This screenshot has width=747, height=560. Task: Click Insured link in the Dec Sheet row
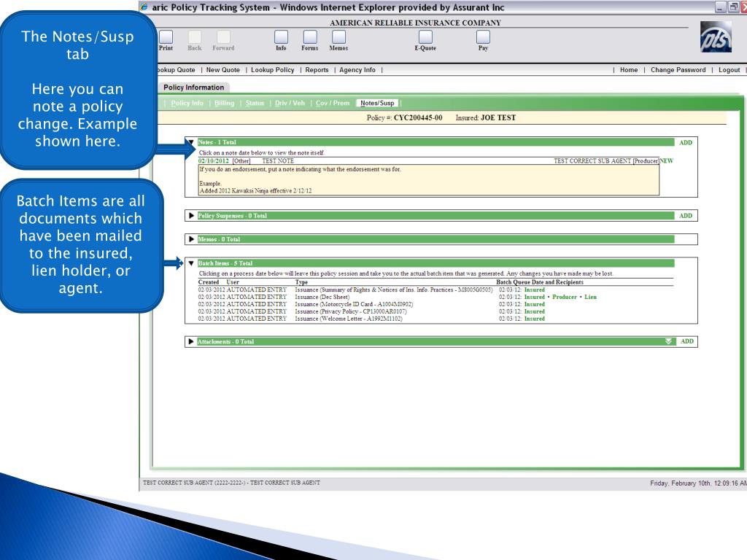click(x=535, y=297)
